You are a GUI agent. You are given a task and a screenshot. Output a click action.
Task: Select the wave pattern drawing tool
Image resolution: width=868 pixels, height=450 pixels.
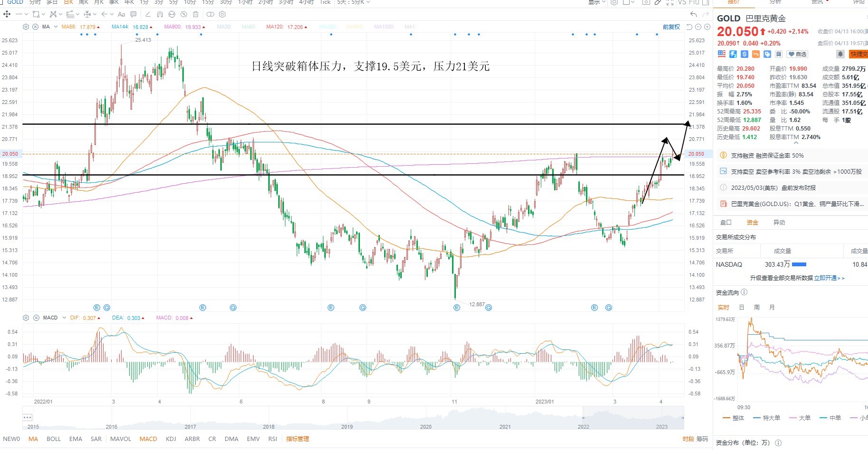coord(53,14)
